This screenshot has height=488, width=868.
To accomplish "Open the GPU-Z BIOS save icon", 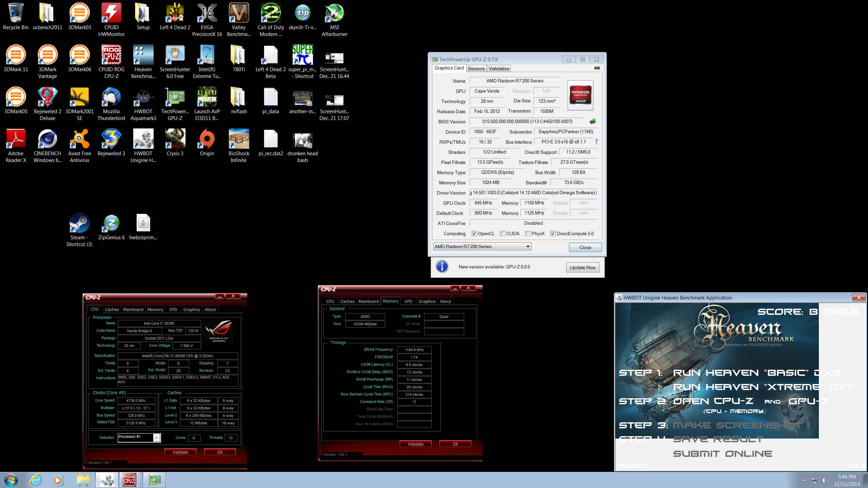I will pyautogui.click(x=593, y=121).
